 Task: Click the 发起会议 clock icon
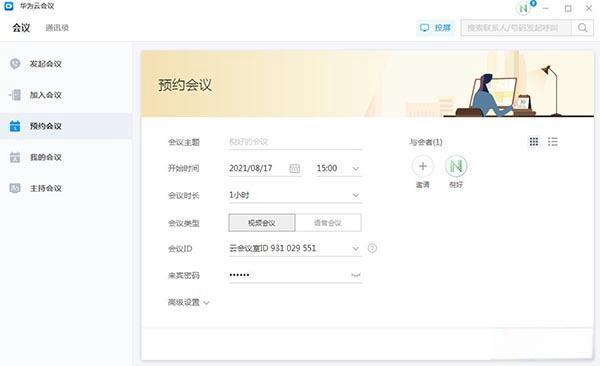(x=15, y=64)
